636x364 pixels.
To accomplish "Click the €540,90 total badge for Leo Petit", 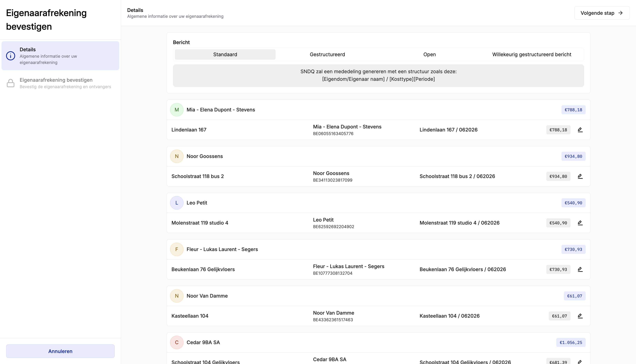I will (573, 203).
